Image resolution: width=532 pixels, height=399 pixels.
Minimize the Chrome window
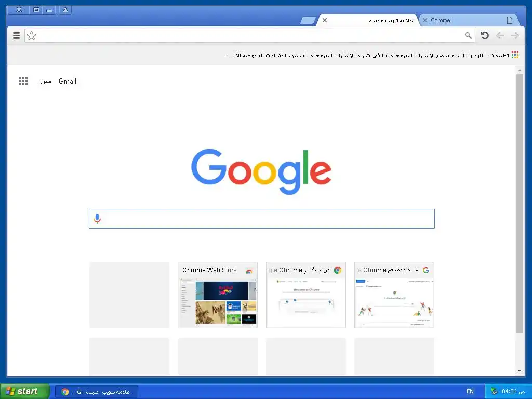(x=49, y=10)
